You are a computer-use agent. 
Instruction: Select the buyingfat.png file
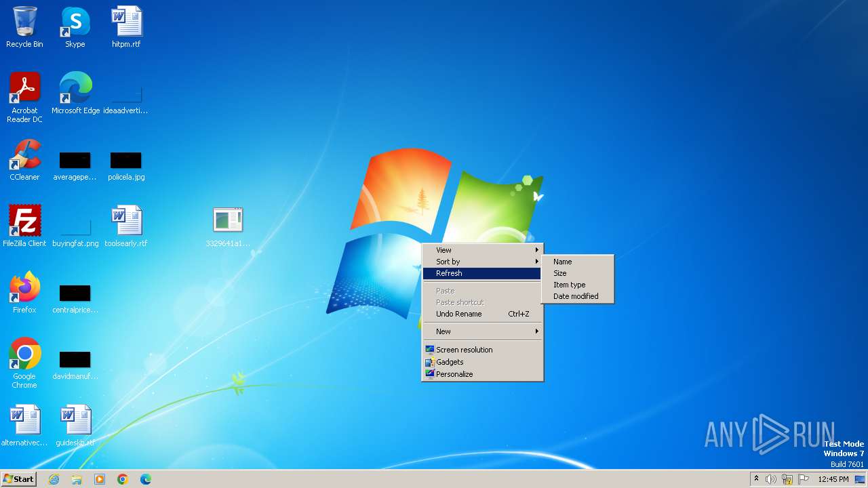[x=75, y=230]
